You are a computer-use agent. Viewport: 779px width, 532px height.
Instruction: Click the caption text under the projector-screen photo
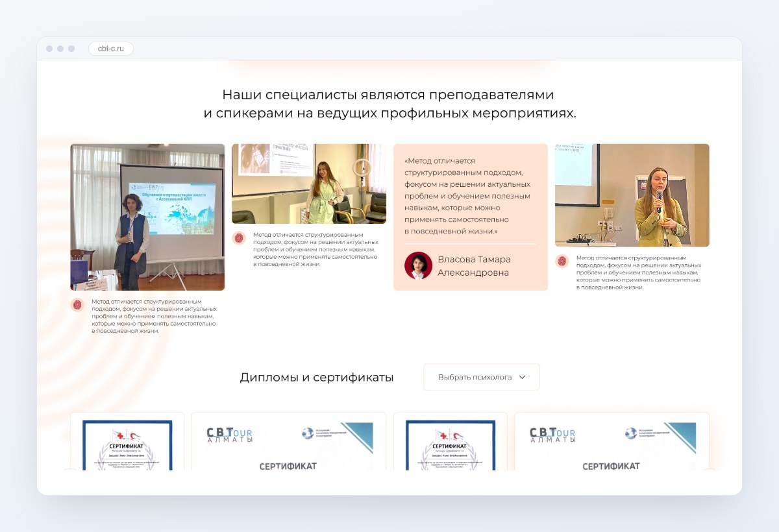coord(155,316)
